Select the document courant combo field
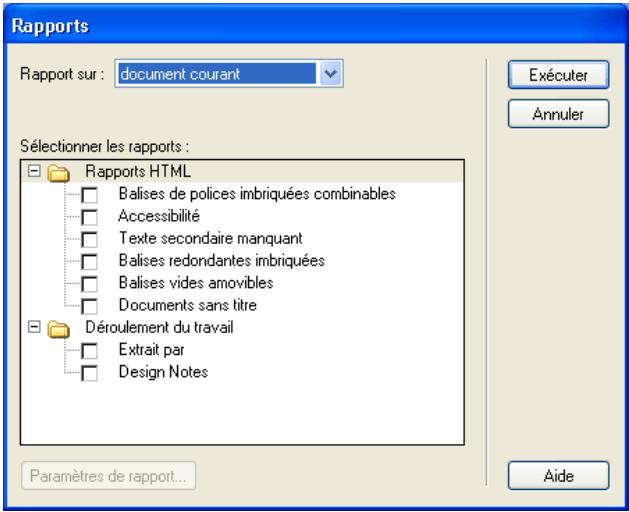This screenshot has height=512, width=629. click(x=229, y=73)
